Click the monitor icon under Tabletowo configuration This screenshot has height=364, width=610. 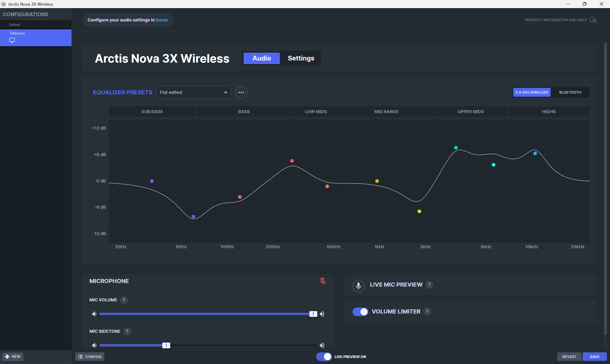coord(12,40)
